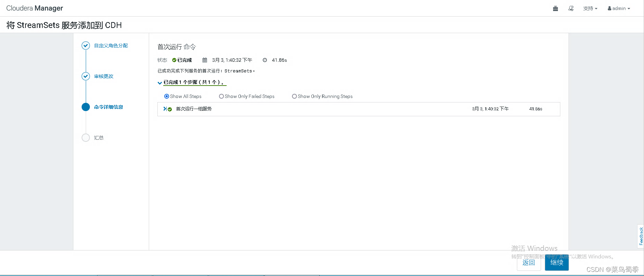Select the 命令详细信息 step label
This screenshot has width=644, height=276.
pyautogui.click(x=108, y=107)
